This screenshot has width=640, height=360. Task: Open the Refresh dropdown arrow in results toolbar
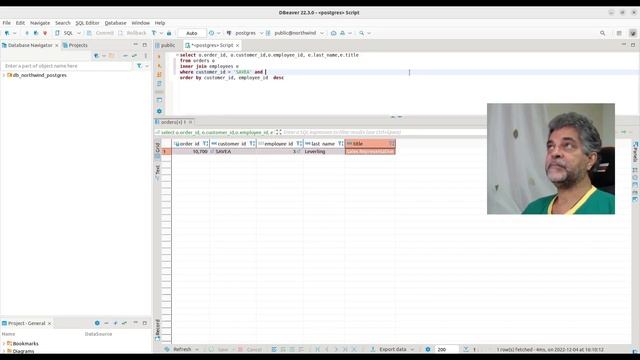click(197, 349)
